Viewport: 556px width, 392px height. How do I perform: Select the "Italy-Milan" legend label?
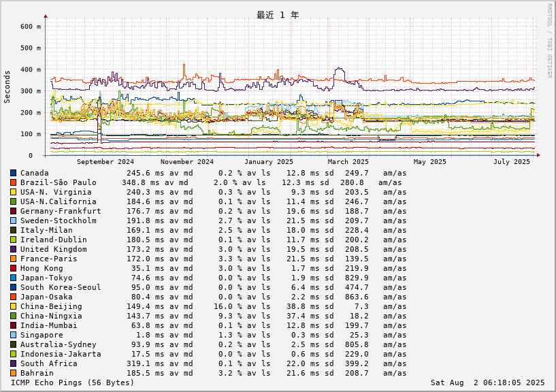(46, 230)
